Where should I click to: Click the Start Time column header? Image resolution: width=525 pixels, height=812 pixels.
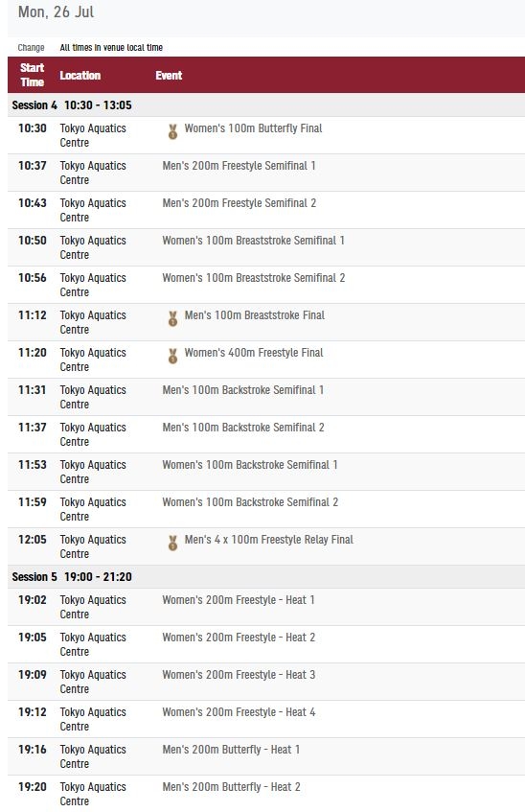33,75
